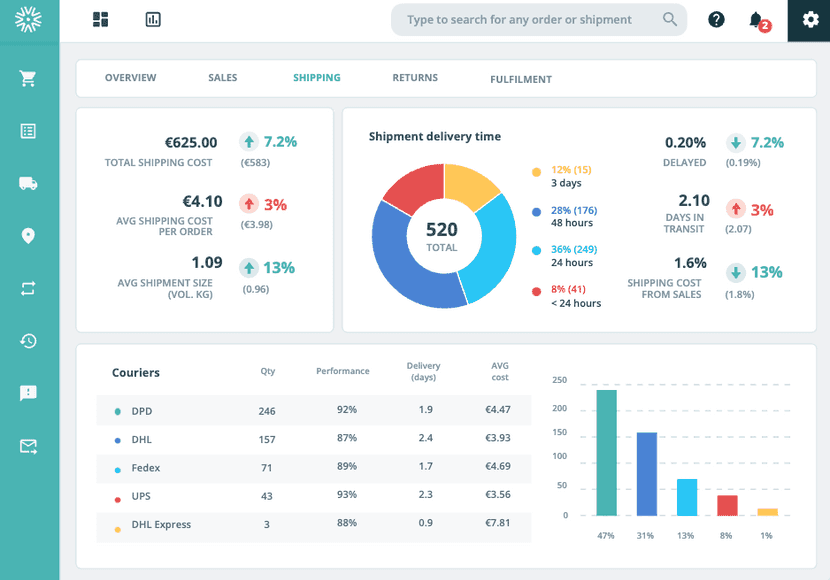Open the help question mark icon

tap(716, 20)
